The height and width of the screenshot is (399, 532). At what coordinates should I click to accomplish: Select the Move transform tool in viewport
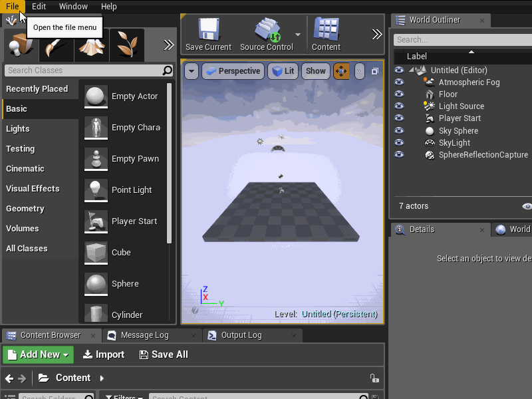pos(341,70)
